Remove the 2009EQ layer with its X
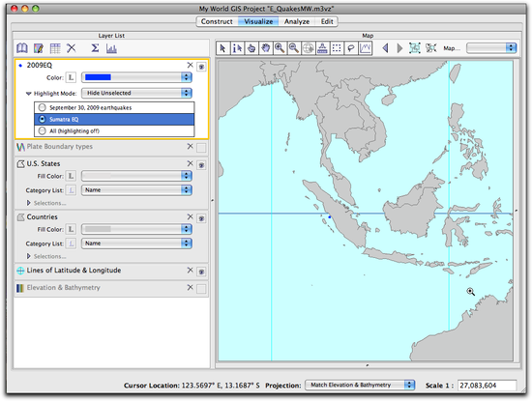The width and height of the screenshot is (532, 401). click(x=190, y=65)
